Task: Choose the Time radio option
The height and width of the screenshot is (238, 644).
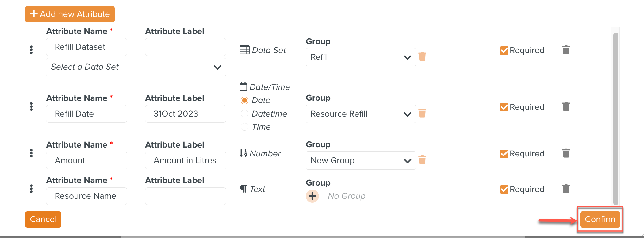Action: [244, 127]
